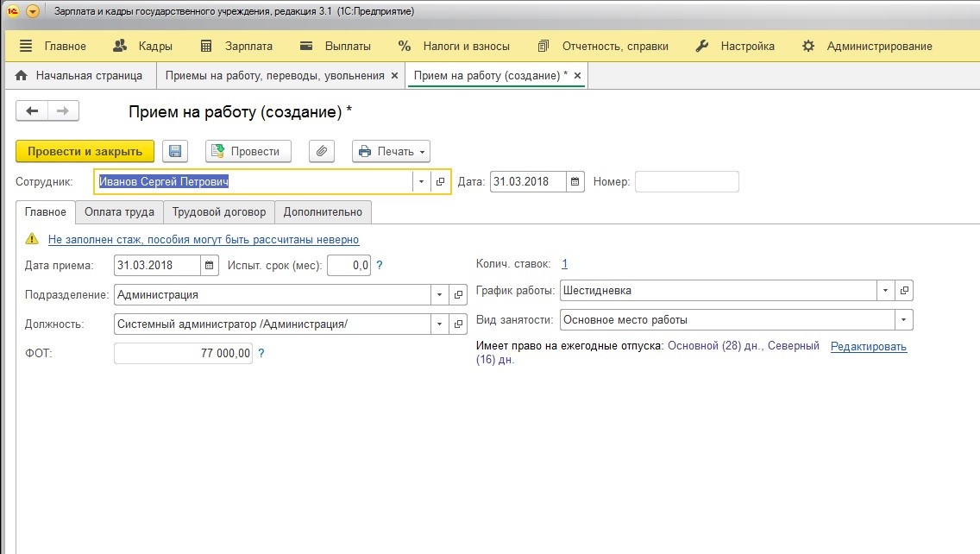Click the back navigation arrow
The width and height of the screenshot is (980, 554).
click(x=32, y=110)
